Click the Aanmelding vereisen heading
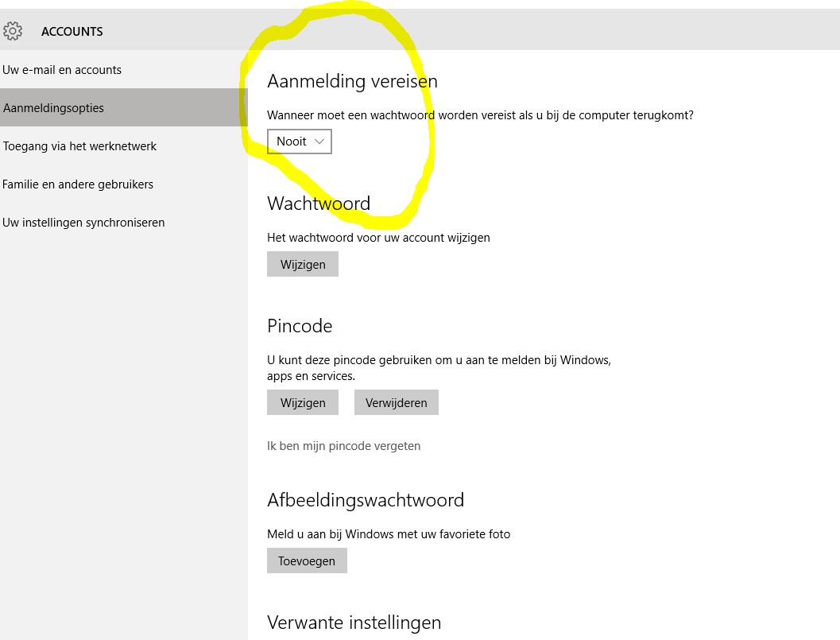The height and width of the screenshot is (640, 840). click(x=352, y=81)
